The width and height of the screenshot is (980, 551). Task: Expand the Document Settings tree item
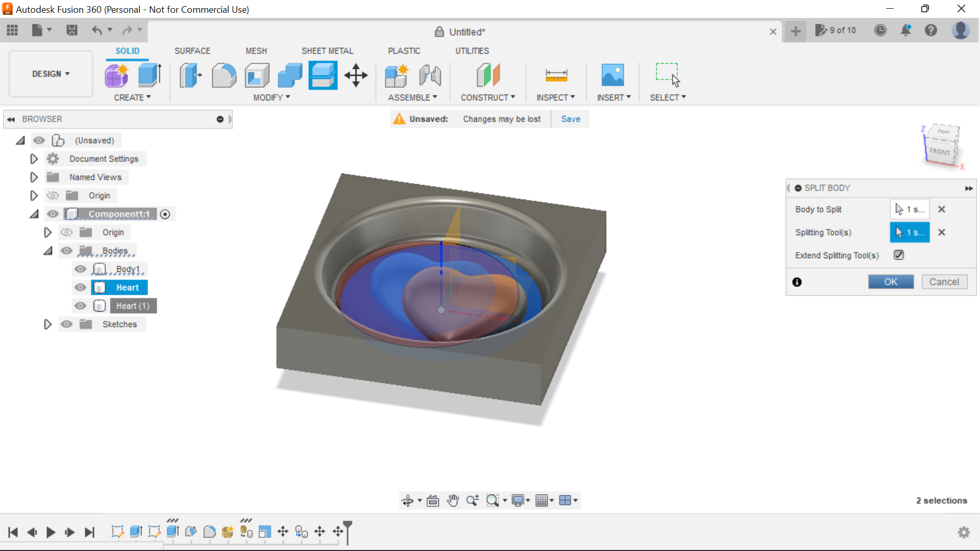(34, 159)
